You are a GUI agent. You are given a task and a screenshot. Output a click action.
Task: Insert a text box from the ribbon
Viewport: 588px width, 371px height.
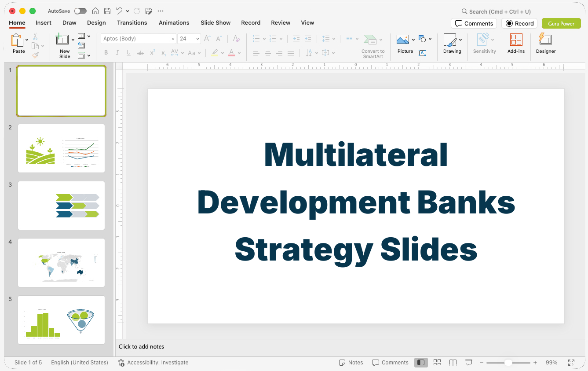tap(422, 53)
